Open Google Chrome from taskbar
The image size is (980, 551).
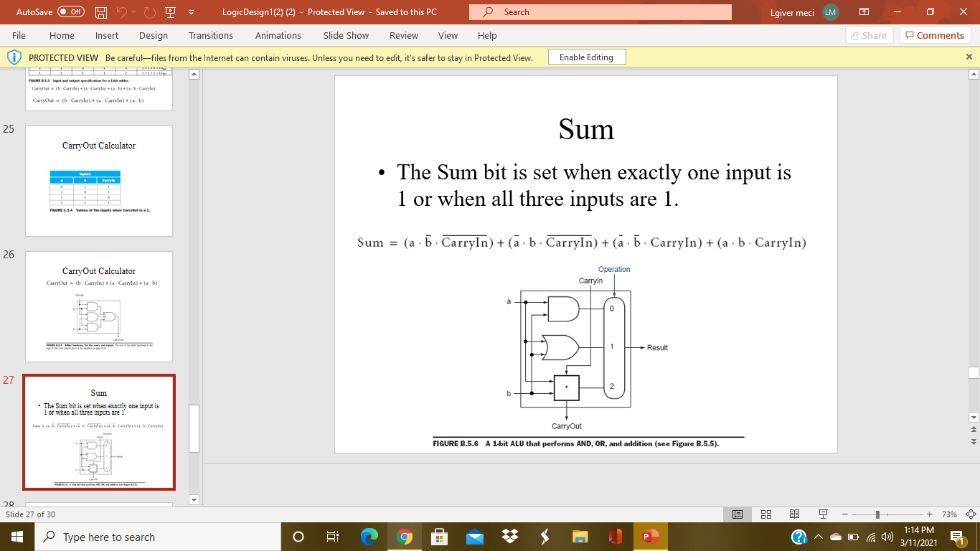coord(404,537)
